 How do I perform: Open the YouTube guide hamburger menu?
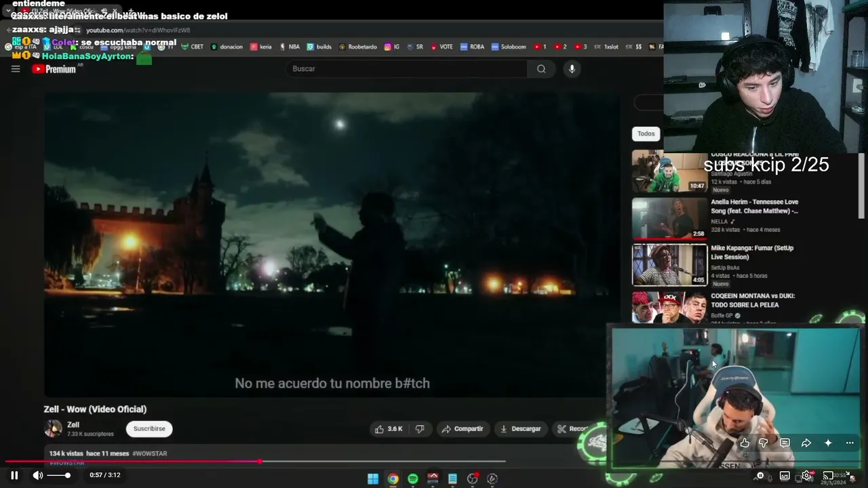tap(16, 68)
